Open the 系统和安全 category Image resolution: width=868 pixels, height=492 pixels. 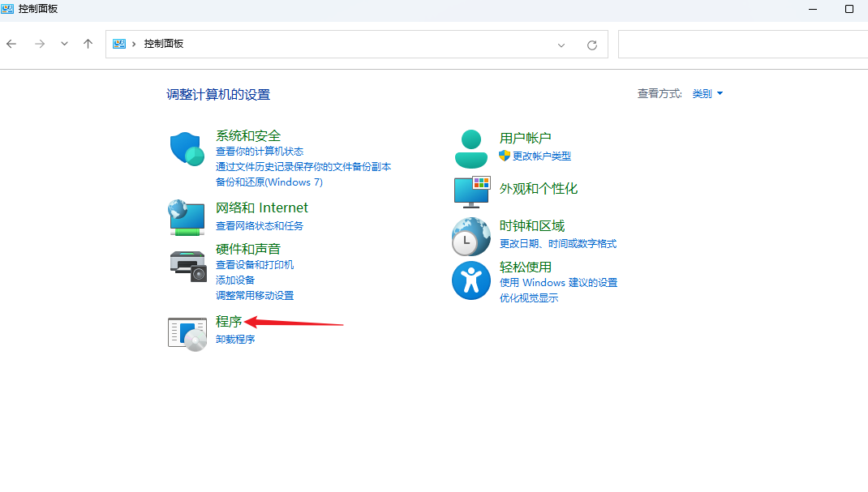click(x=248, y=135)
